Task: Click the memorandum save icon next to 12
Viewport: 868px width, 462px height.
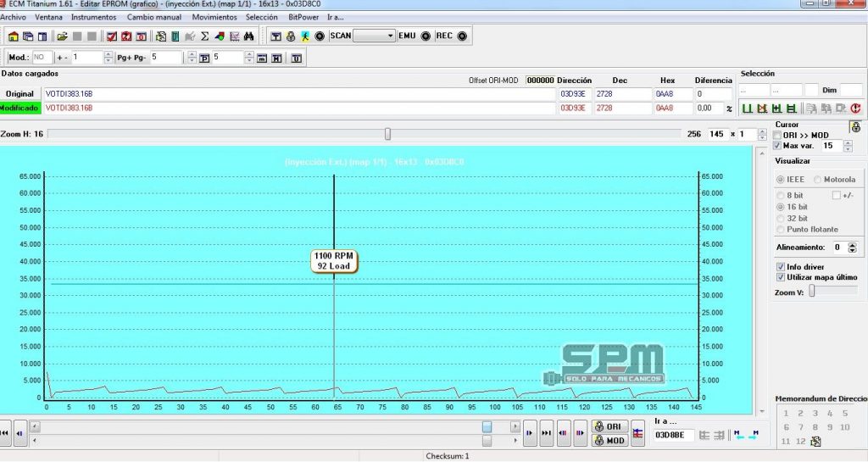Action: pos(815,442)
